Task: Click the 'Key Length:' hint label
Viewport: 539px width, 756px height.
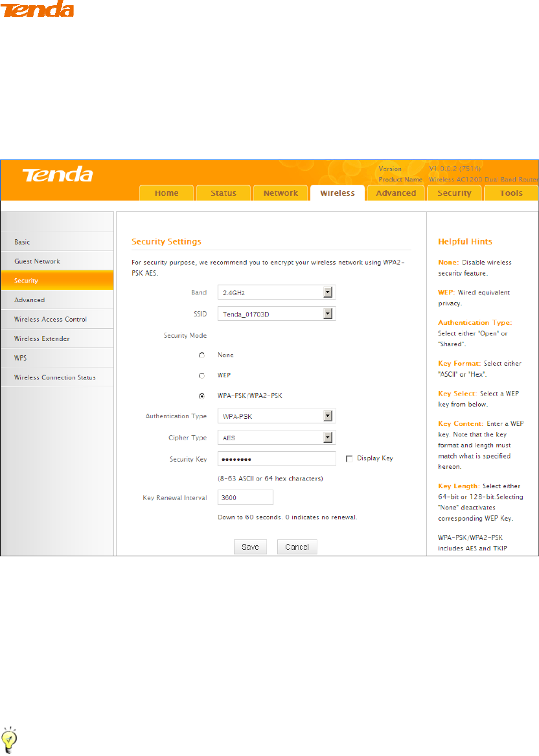Action: 459,486
